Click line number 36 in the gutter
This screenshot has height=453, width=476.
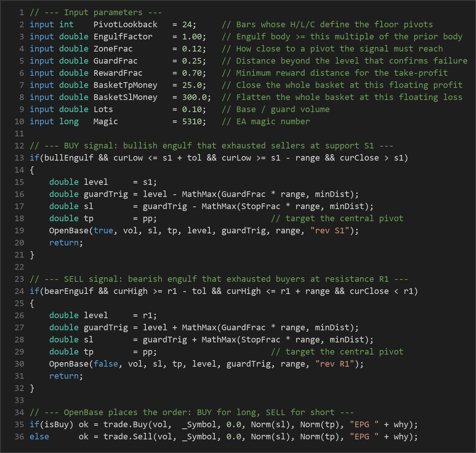point(19,436)
